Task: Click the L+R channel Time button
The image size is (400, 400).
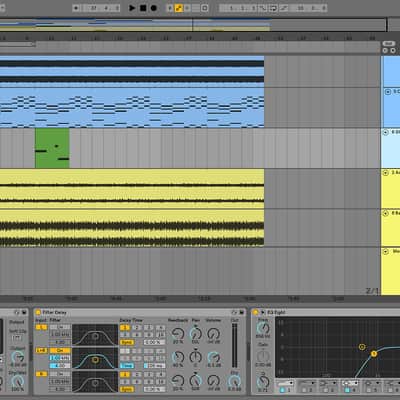Action: pyautogui.click(x=127, y=365)
